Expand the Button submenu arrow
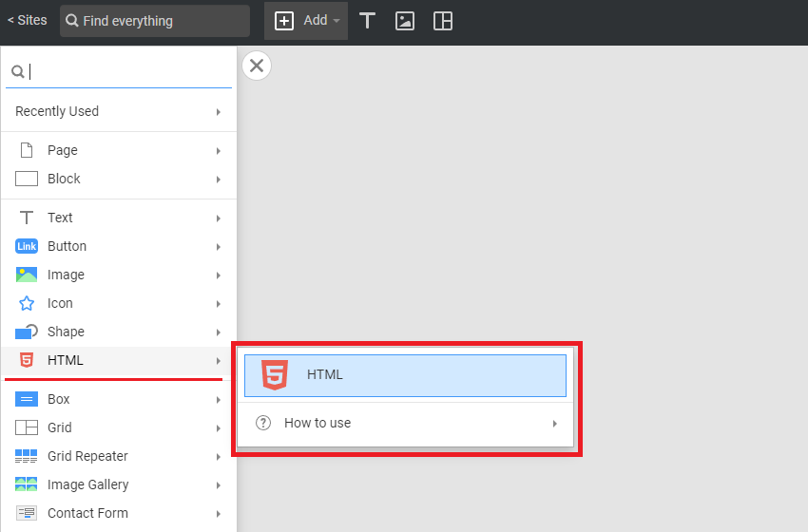 (219, 247)
